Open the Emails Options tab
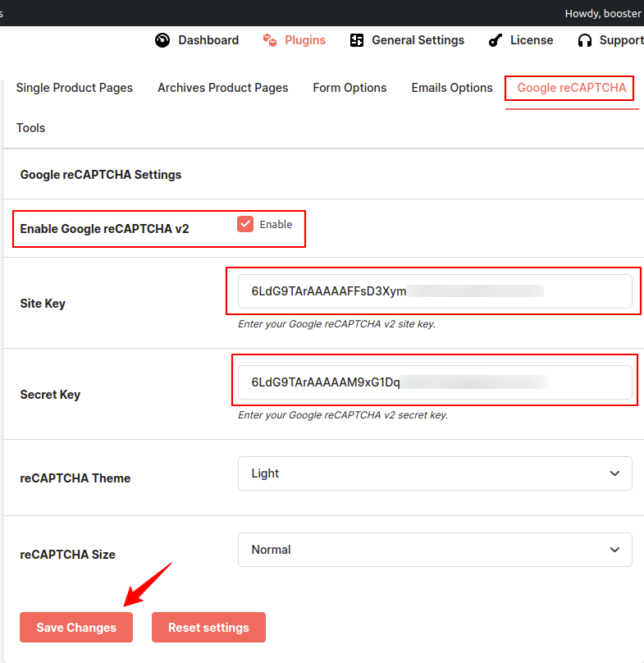The height and width of the screenshot is (663, 644). tap(452, 88)
